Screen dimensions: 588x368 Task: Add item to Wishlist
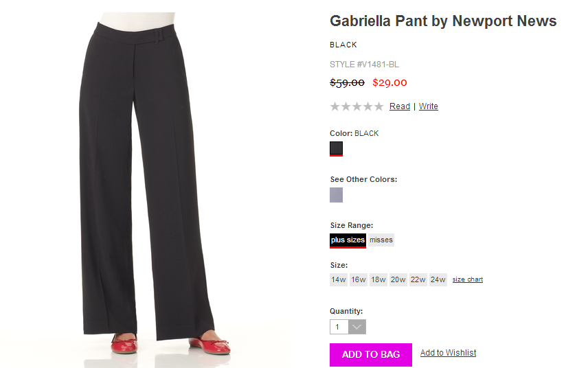click(x=448, y=353)
